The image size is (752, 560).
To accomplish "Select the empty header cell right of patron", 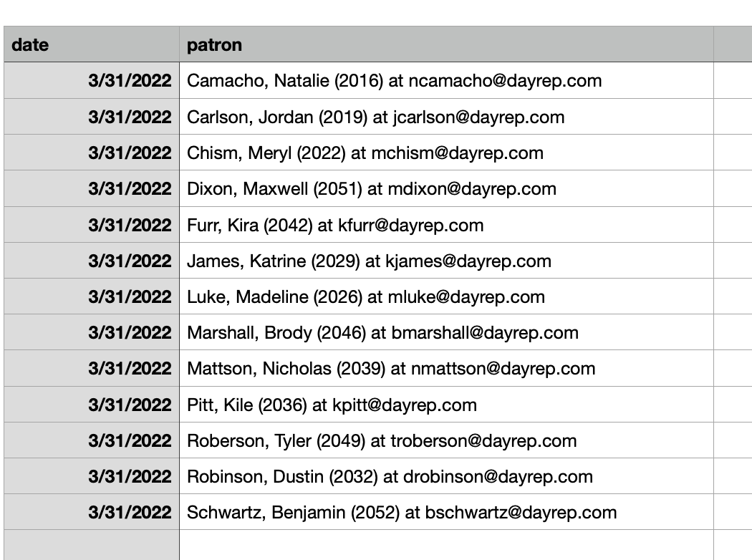I will click(x=732, y=44).
